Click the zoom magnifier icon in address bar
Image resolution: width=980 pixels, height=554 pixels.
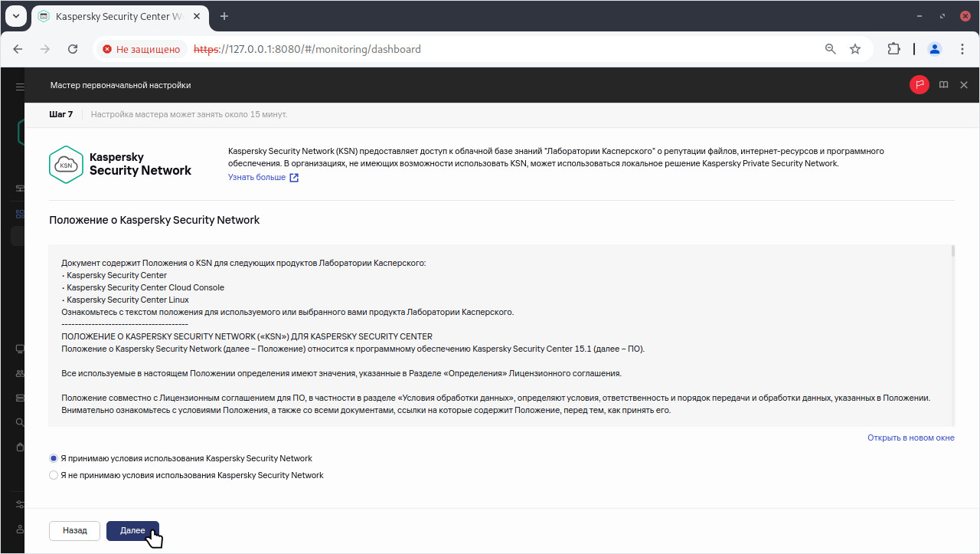[x=830, y=49]
